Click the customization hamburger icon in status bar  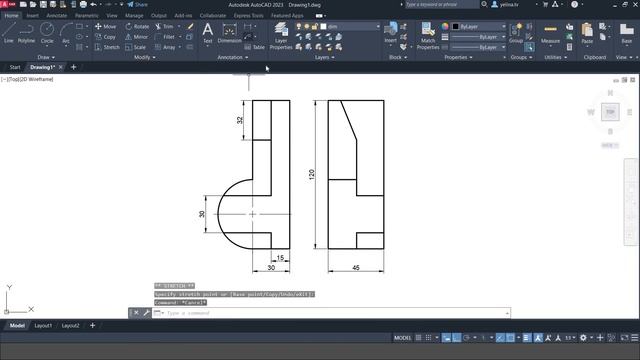(x=635, y=338)
